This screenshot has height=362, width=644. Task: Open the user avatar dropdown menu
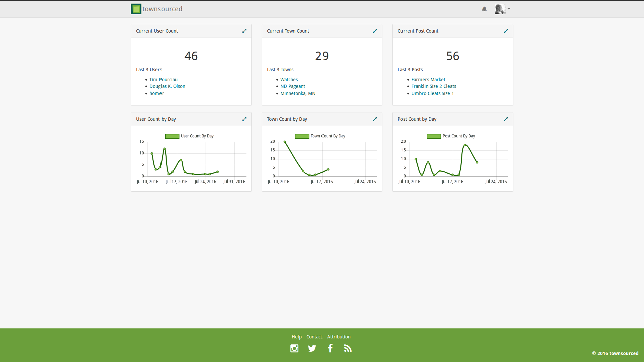tap(502, 9)
